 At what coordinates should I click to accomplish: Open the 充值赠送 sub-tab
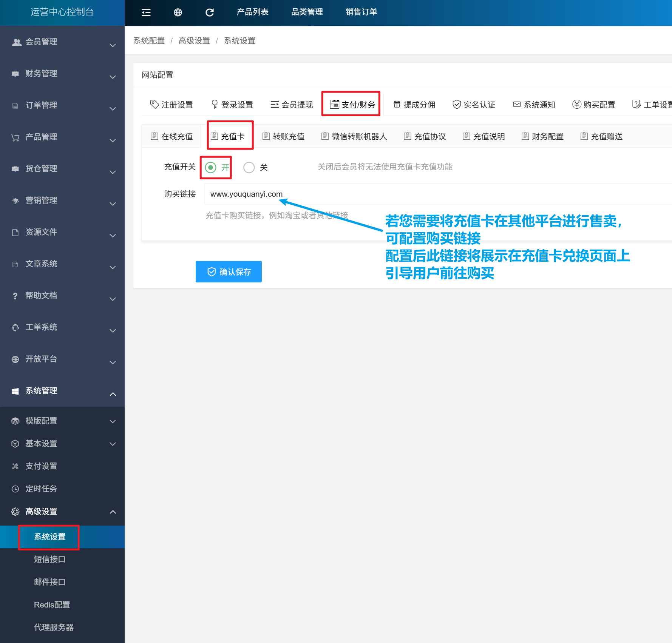click(x=602, y=136)
